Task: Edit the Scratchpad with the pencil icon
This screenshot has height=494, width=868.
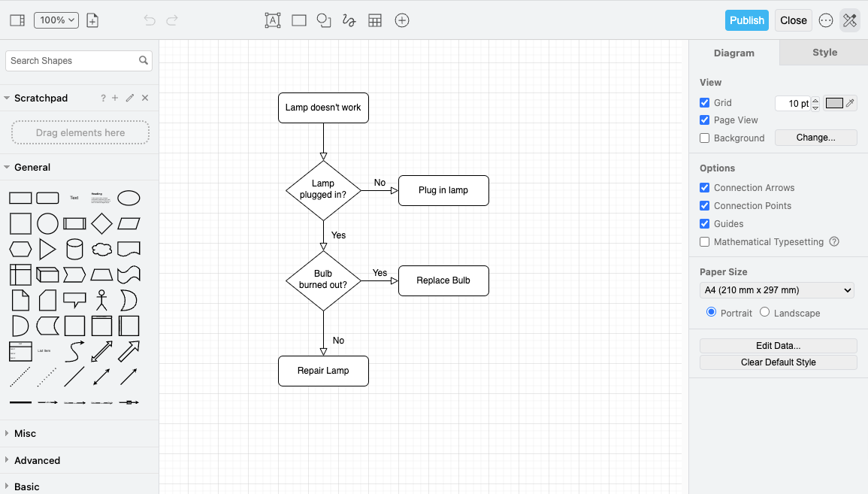Action: click(129, 98)
